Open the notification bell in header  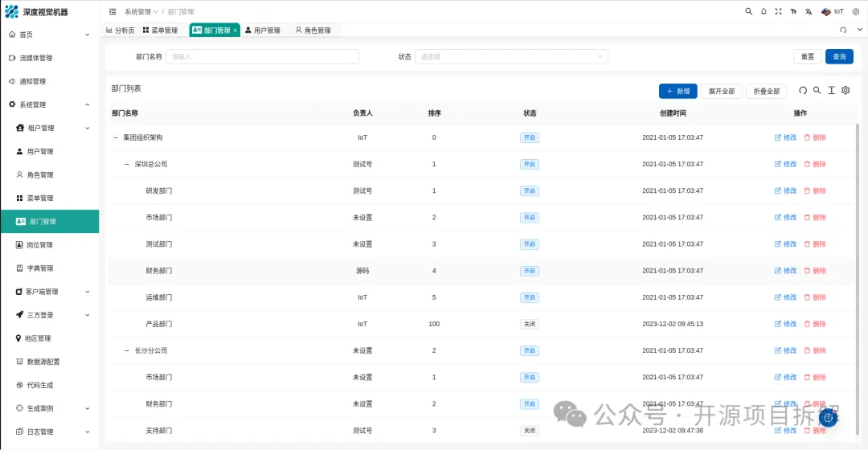764,11
